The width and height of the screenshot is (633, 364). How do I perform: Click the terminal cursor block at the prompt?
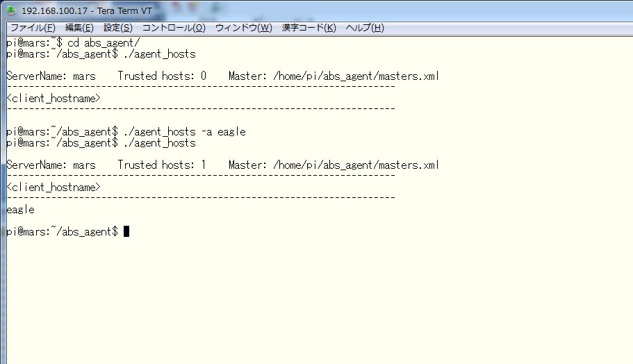click(126, 231)
